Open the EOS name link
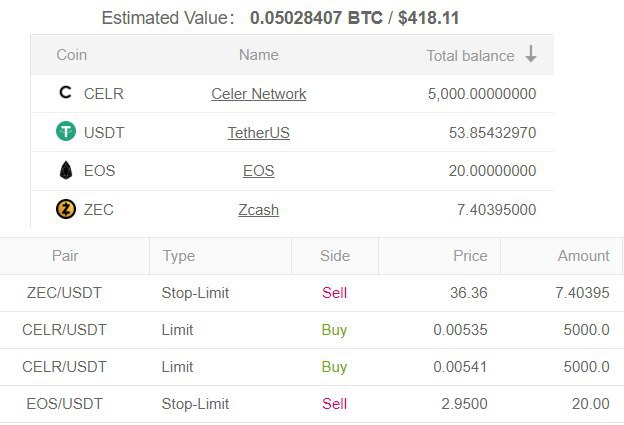The height and width of the screenshot is (425, 624). click(258, 171)
